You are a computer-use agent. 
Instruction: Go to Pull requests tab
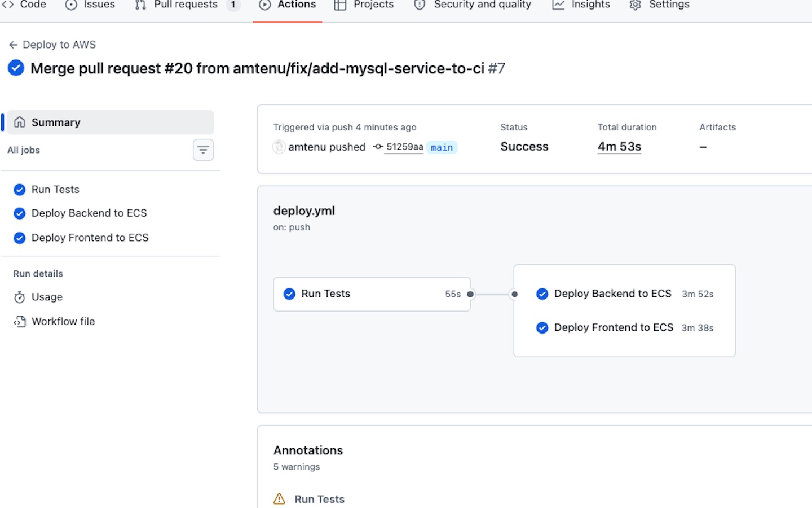pos(188,5)
